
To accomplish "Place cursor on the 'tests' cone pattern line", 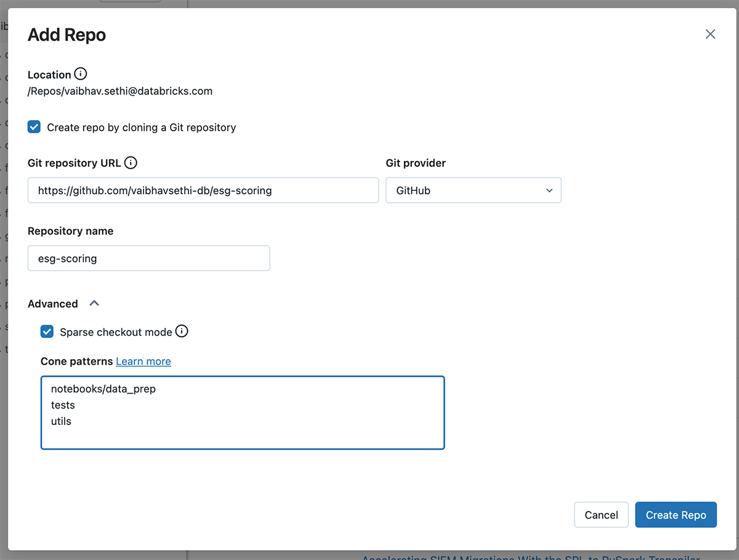I will [63, 405].
